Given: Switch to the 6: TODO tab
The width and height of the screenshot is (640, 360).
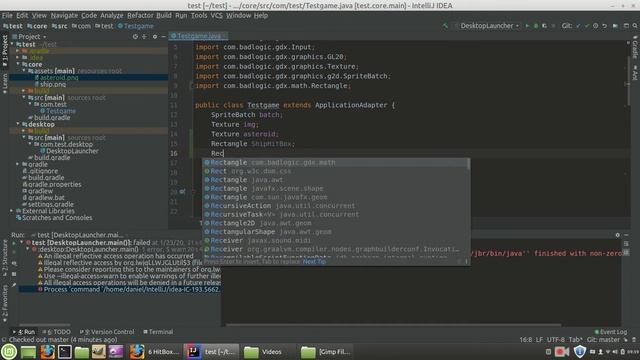Looking at the screenshot, I should [57, 332].
